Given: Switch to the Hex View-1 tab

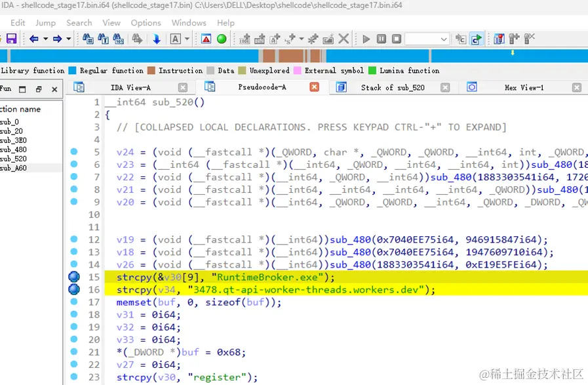Looking at the screenshot, I should point(524,87).
